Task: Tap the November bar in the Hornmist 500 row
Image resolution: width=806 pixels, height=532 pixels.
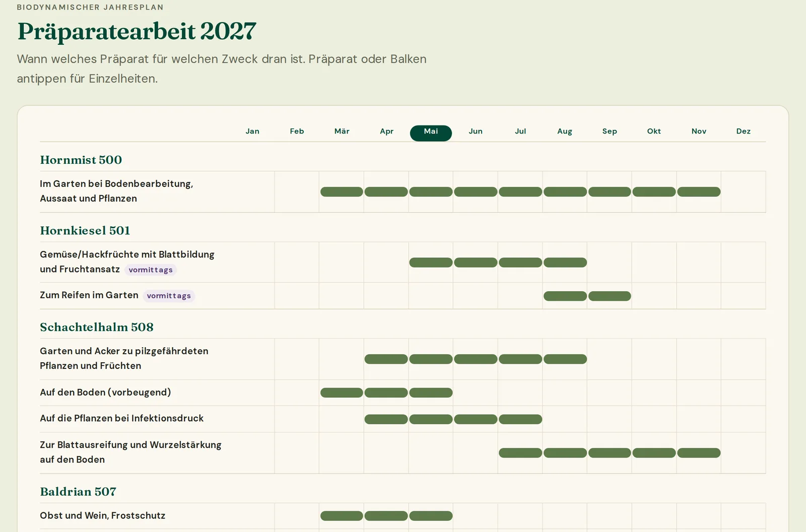Action: pyautogui.click(x=699, y=192)
